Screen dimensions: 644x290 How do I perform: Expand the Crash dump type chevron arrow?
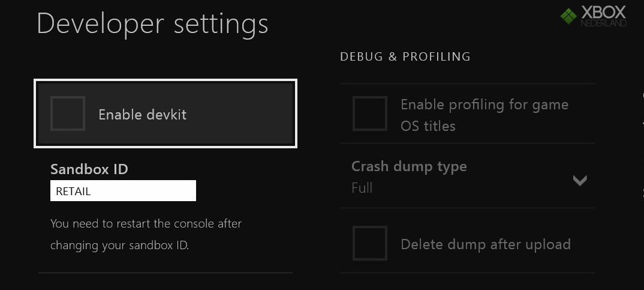[579, 180]
